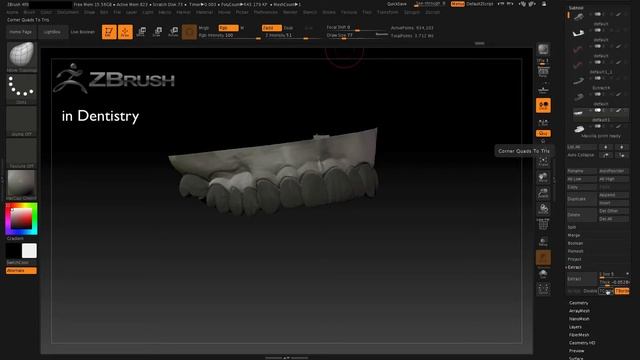The height and width of the screenshot is (360, 640).
Task: Click the orange XYZ rotation icon
Action: 543,133
